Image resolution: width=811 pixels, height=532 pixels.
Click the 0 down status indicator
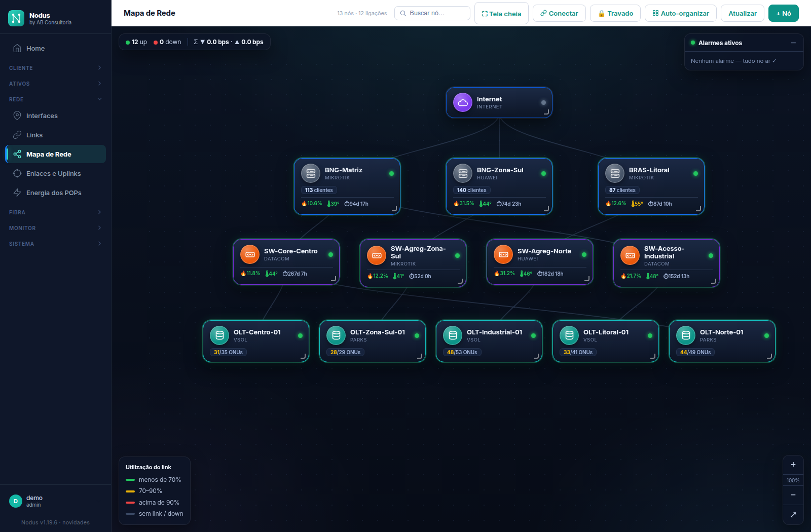pos(167,42)
